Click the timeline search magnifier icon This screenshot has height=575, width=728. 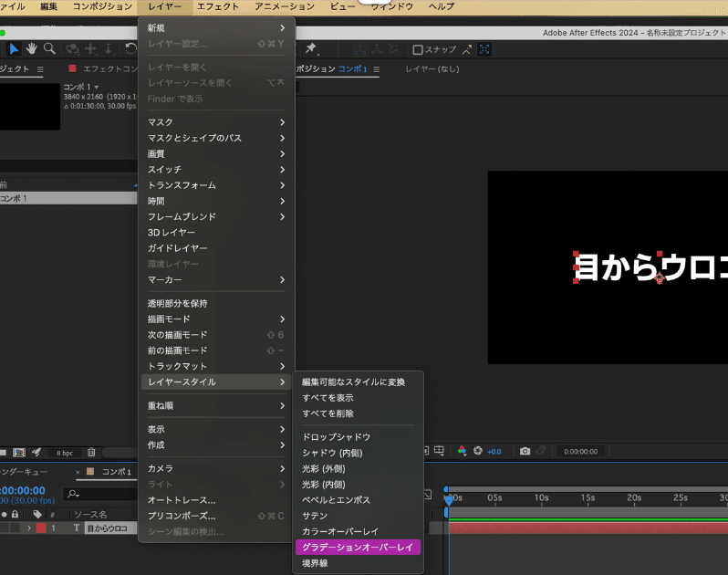73,494
